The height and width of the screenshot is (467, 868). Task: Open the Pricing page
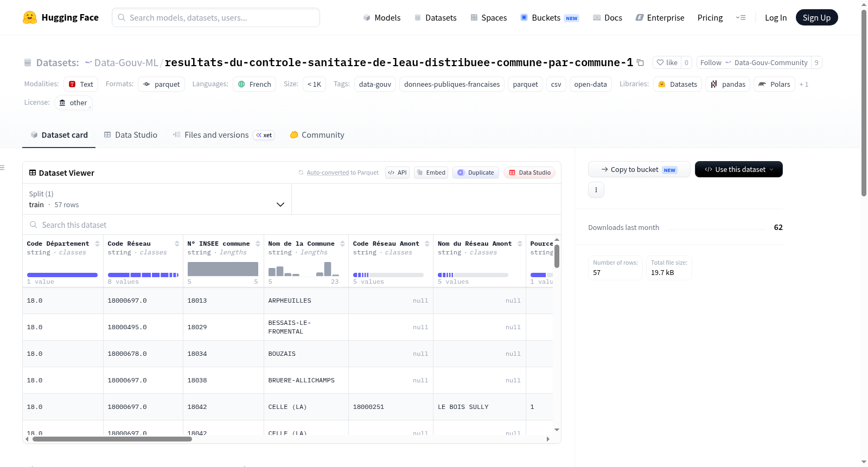[x=710, y=17]
